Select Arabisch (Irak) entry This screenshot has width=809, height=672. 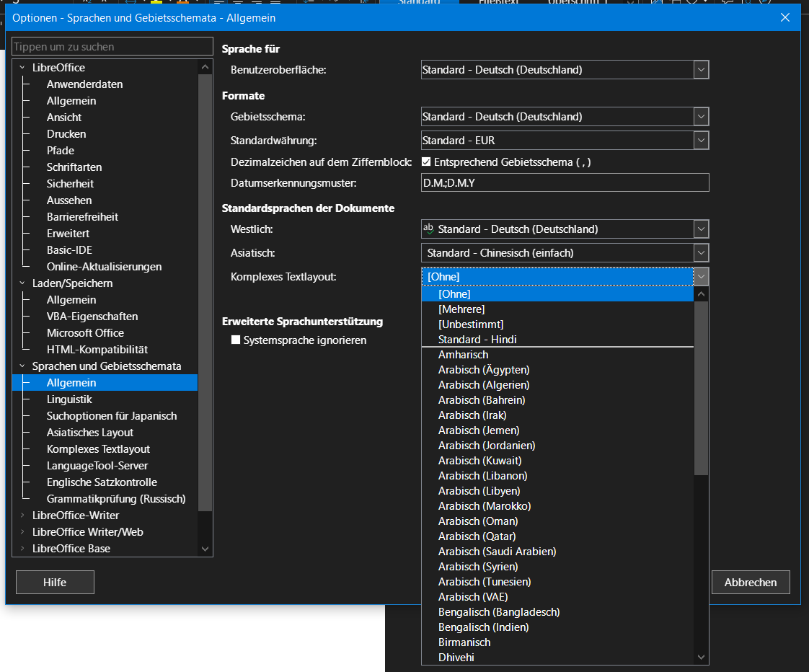coord(558,415)
